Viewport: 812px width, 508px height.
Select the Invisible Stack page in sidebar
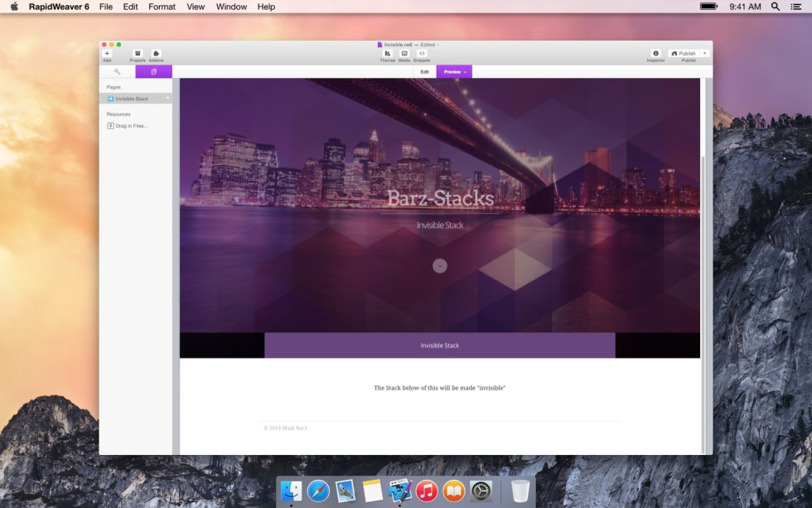pos(136,99)
